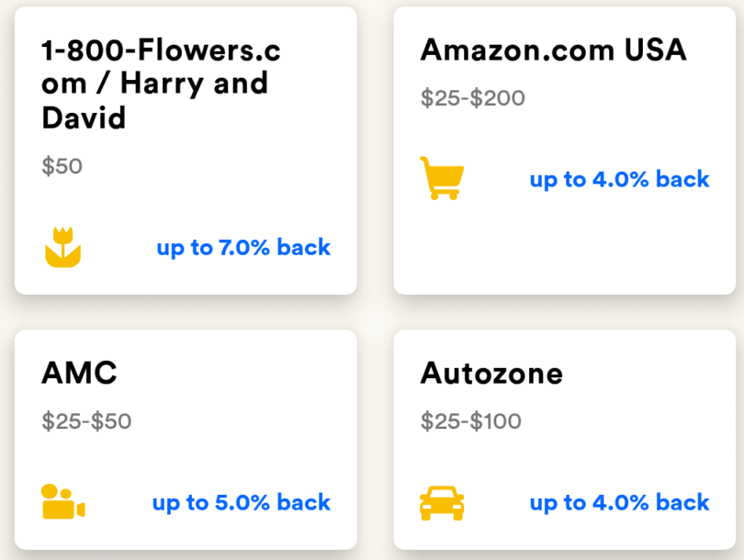Click blank space inside the 1-800-Flowers card
The image size is (744, 560).
(x=230, y=184)
